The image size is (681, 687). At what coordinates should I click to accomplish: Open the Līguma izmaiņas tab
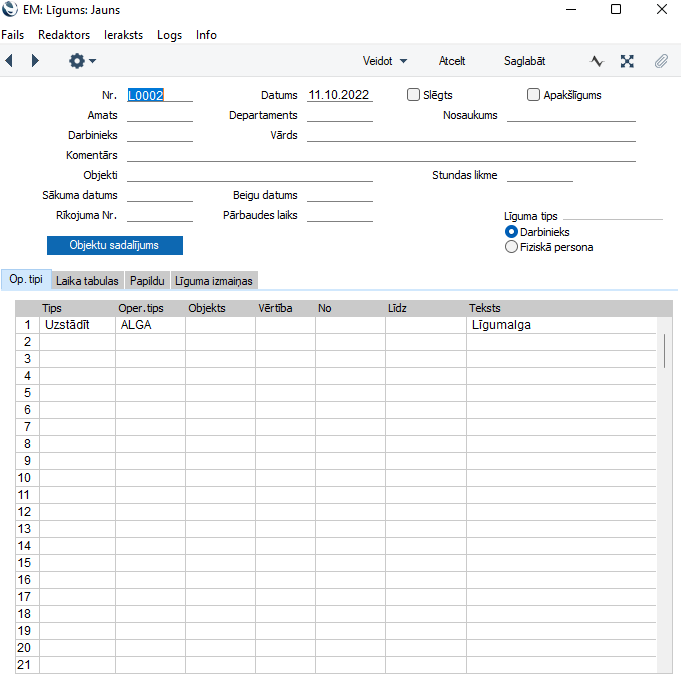coord(215,281)
